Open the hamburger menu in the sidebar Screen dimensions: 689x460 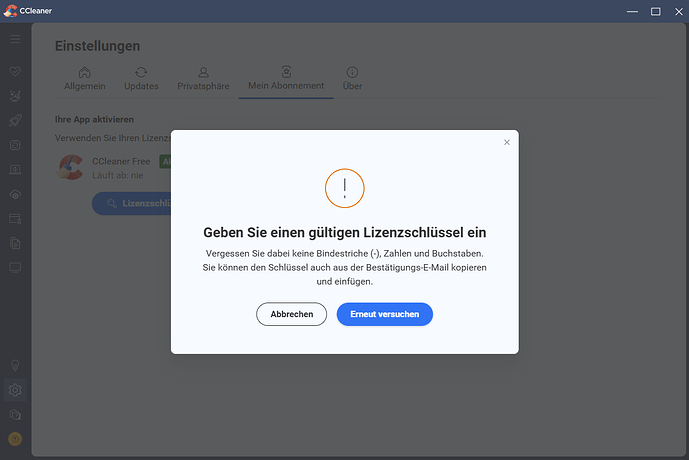point(15,39)
